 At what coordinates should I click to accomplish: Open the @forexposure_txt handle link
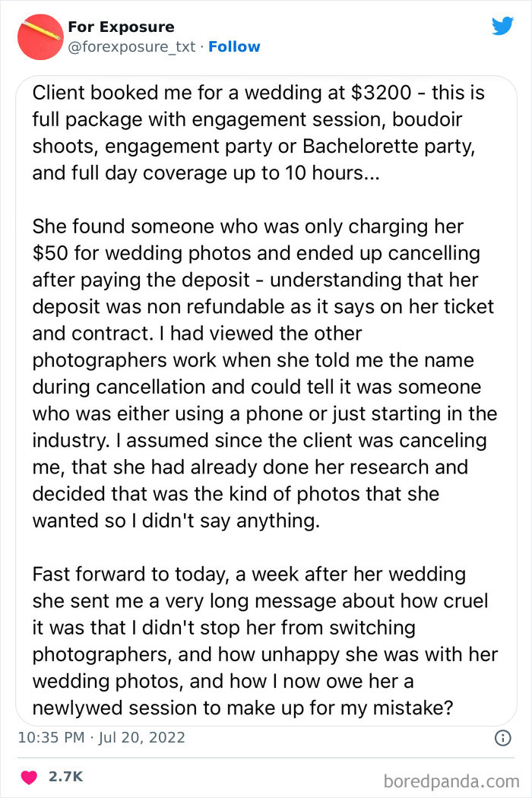131,47
